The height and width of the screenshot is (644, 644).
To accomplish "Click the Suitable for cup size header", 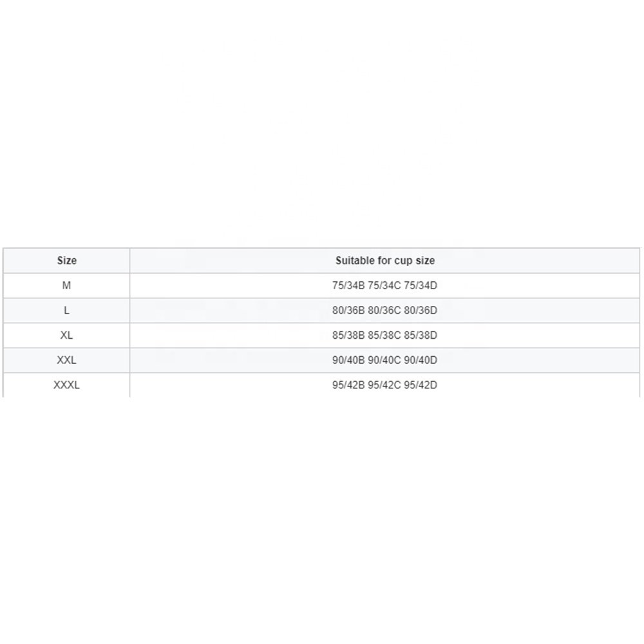I will [385, 260].
